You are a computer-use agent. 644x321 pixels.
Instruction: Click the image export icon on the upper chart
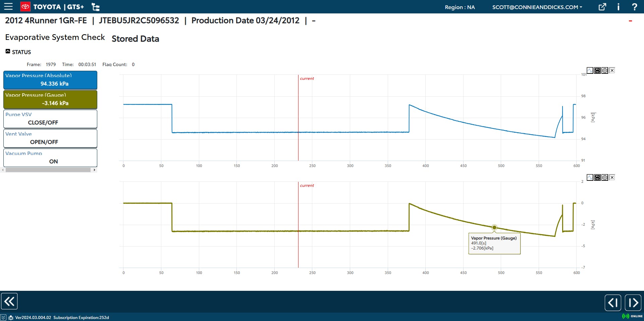point(597,70)
